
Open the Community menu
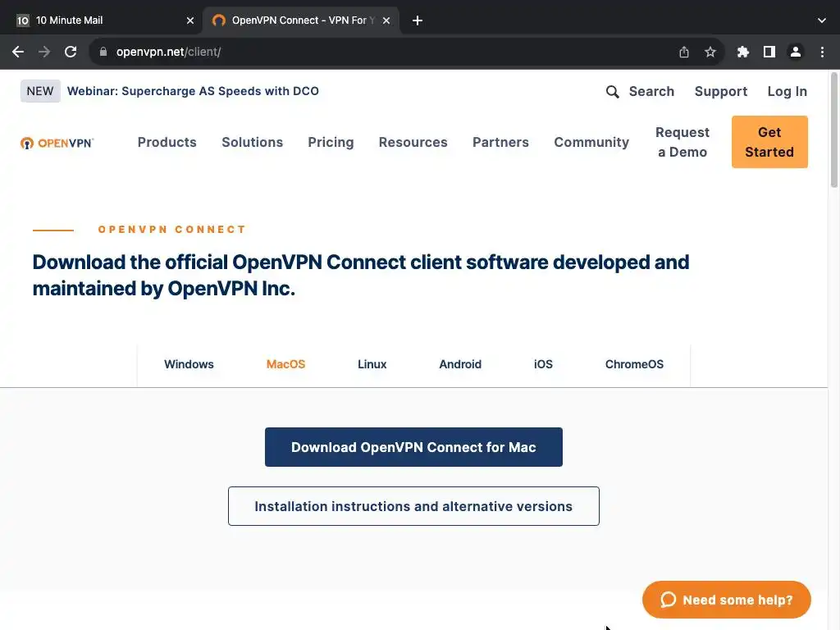pos(591,142)
